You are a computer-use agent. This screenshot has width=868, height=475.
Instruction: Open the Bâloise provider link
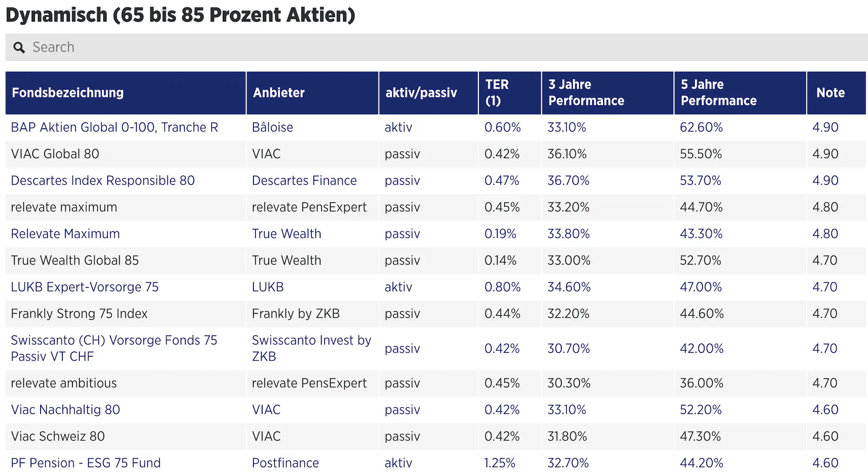pos(272,127)
